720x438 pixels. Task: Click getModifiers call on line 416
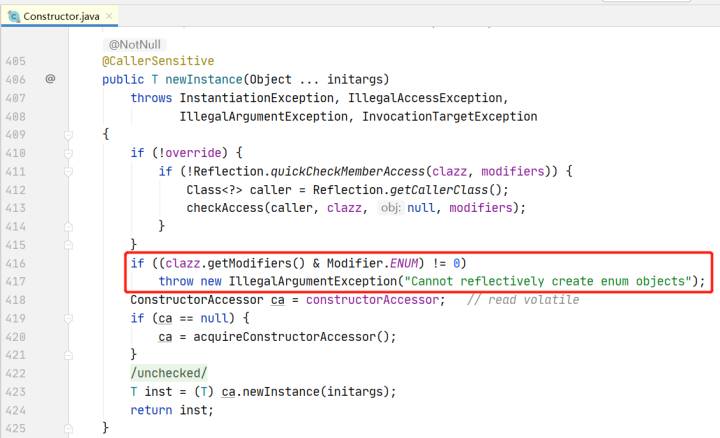point(249,263)
